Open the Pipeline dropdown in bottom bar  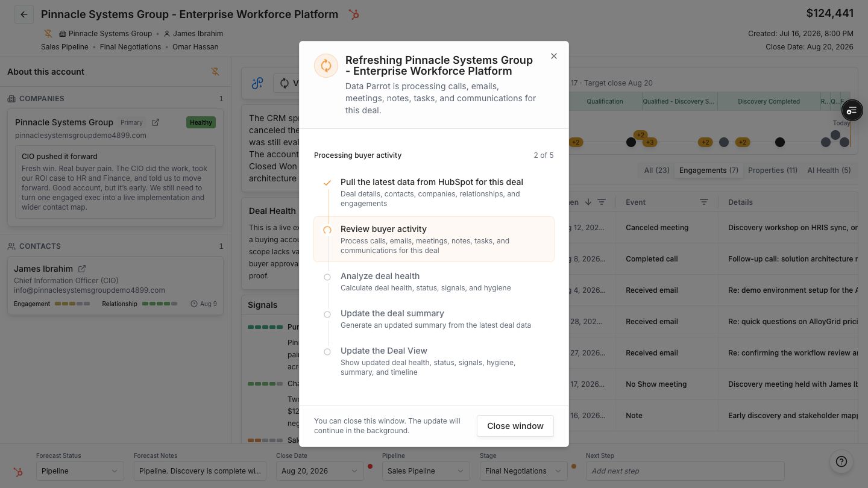click(426, 471)
